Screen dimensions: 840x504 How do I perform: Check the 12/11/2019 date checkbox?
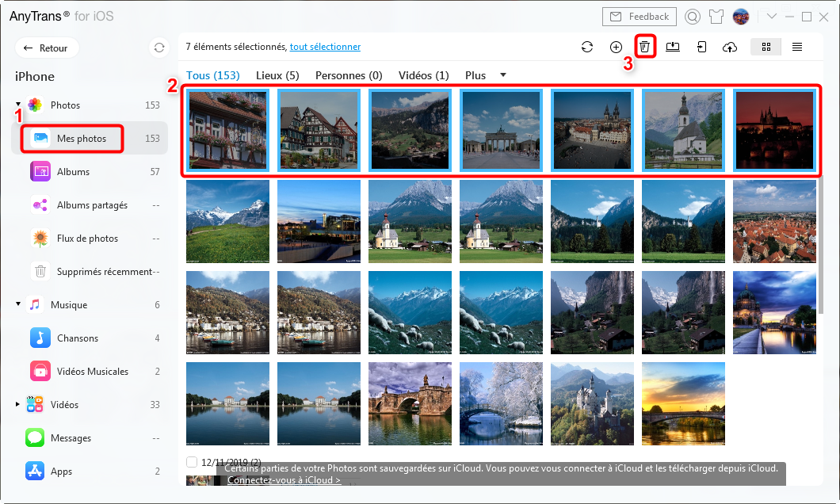(x=191, y=462)
